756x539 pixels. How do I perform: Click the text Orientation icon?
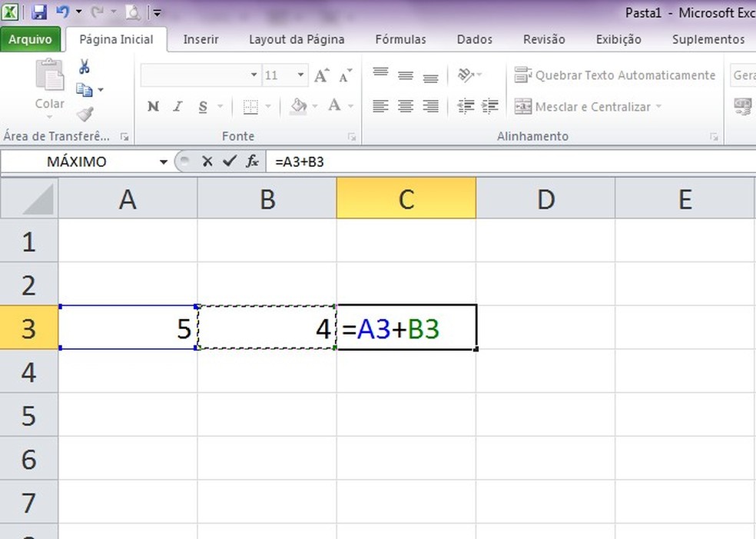pos(466,75)
